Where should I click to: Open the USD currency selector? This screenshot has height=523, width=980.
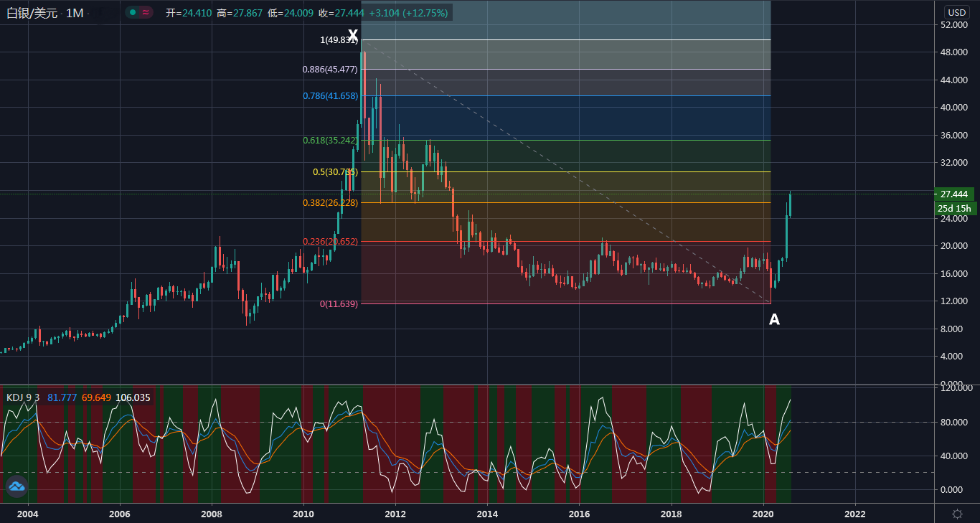tap(956, 12)
